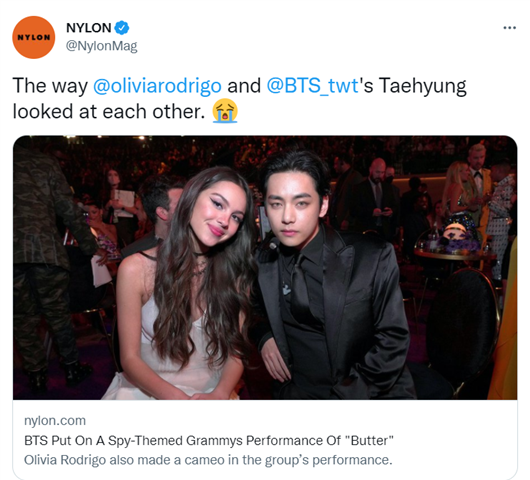Click the crying face emoji in the tweet

click(225, 111)
